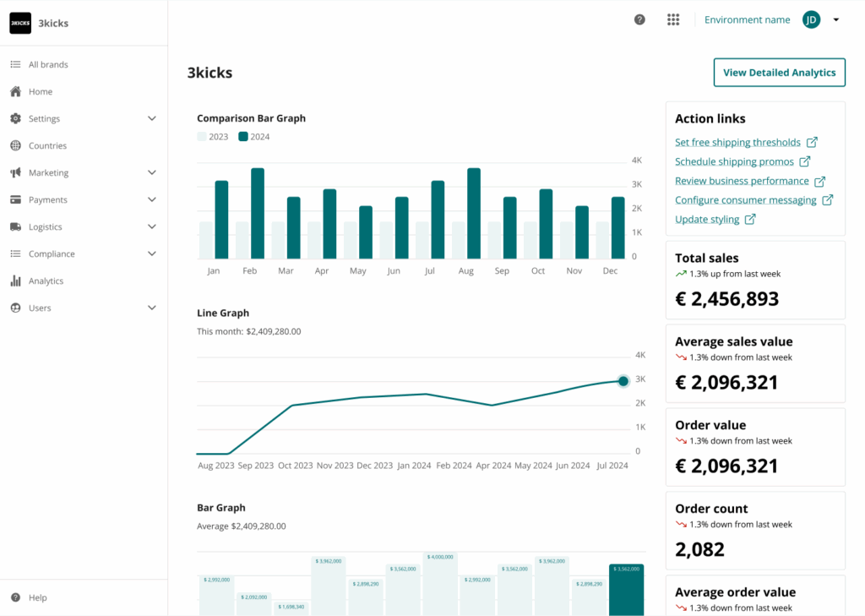
Task: Expand the Marketing submenu chevron
Action: coord(152,172)
